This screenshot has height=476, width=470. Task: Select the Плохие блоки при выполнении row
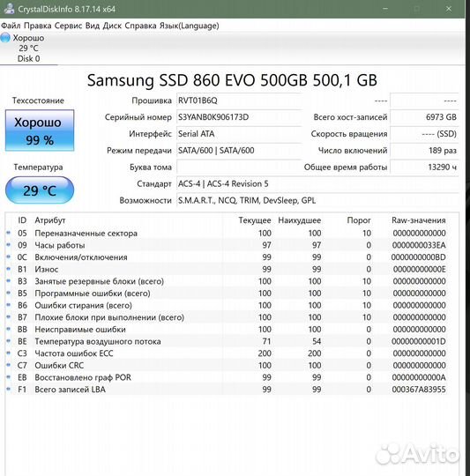(228, 317)
